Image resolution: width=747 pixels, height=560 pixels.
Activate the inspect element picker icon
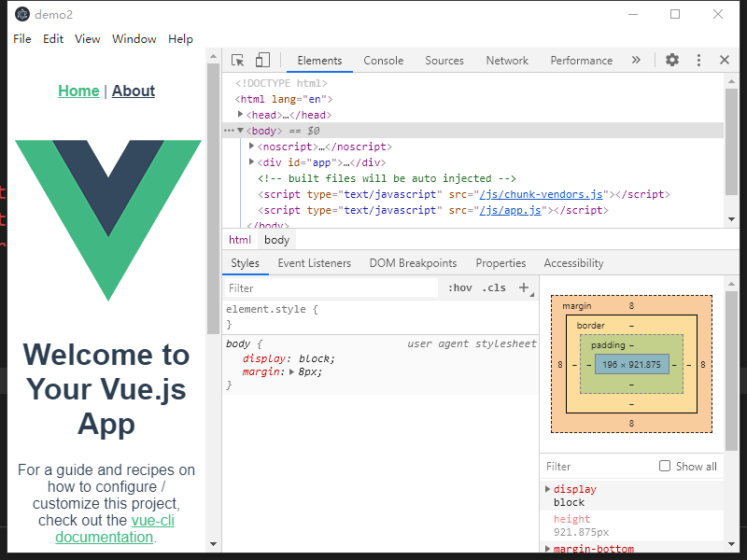tap(237, 60)
